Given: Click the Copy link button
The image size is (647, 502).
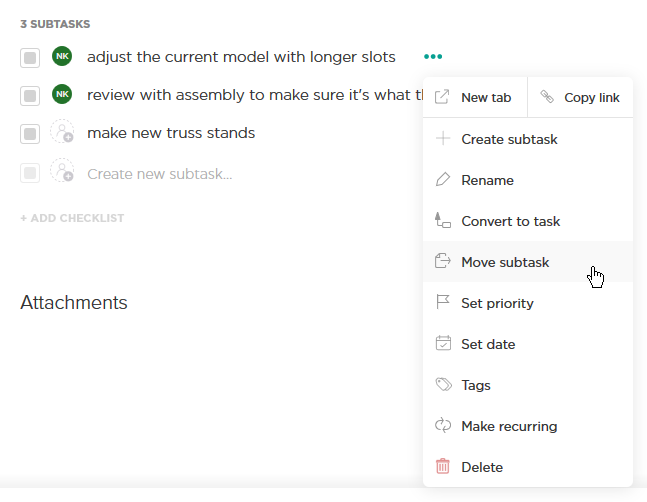Looking at the screenshot, I should 580,98.
